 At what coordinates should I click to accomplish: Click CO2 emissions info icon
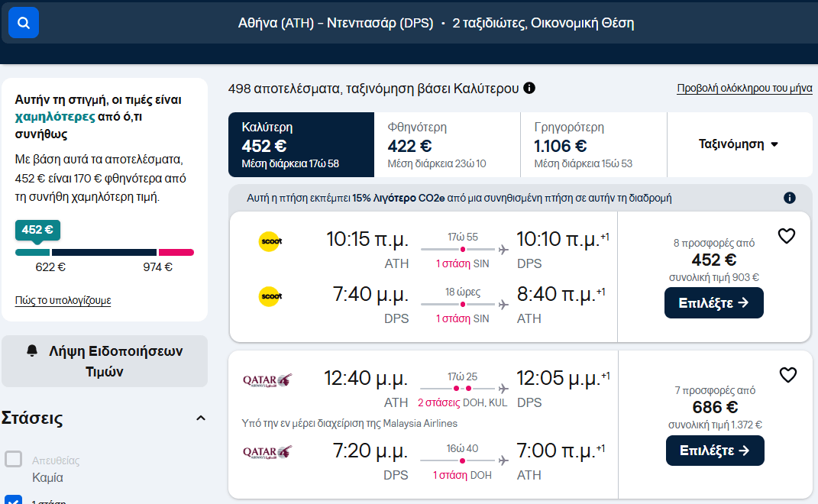pyautogui.click(x=790, y=198)
